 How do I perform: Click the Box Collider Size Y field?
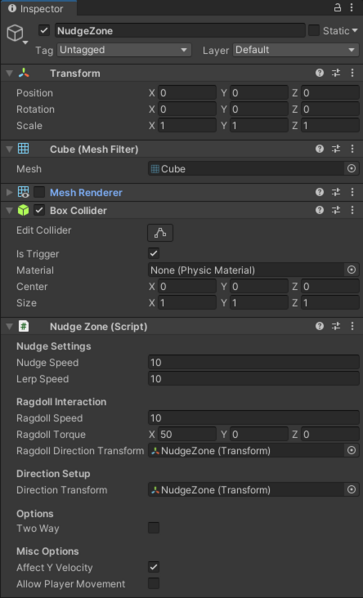click(259, 302)
